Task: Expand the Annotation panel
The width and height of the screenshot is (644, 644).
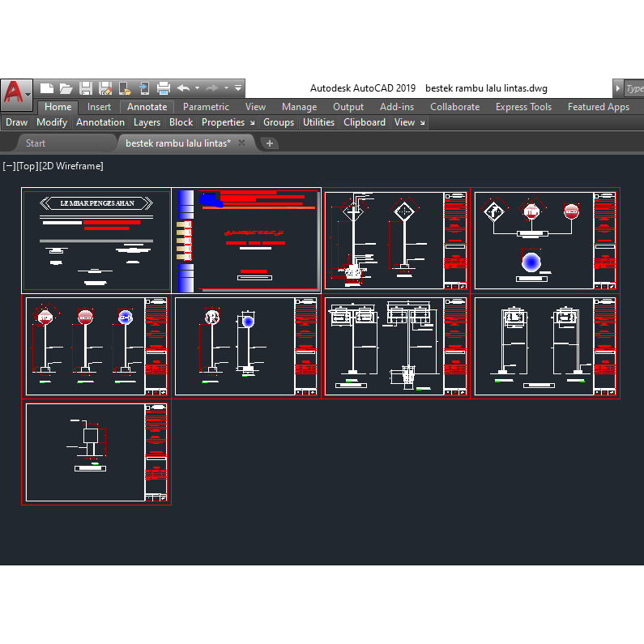Action: (100, 122)
